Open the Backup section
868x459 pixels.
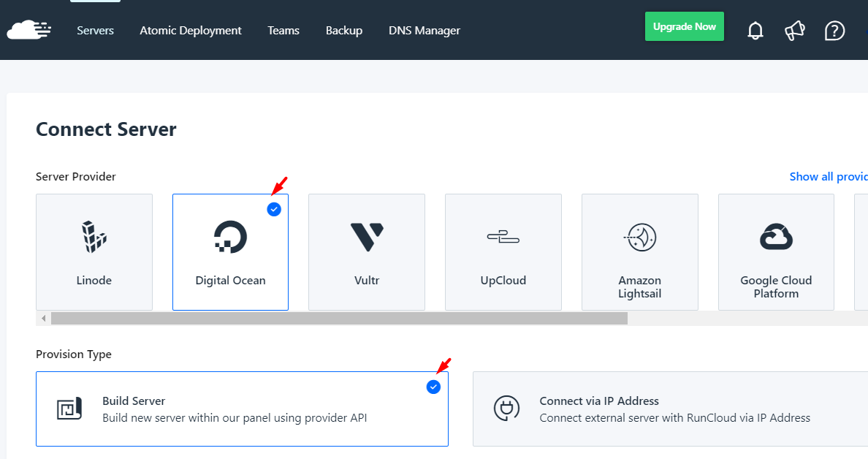(343, 30)
